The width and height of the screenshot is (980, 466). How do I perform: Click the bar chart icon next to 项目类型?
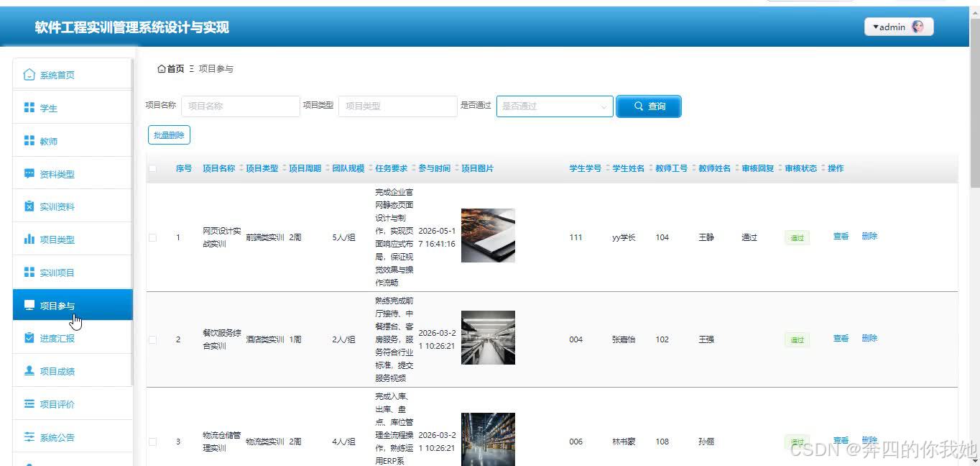(29, 239)
